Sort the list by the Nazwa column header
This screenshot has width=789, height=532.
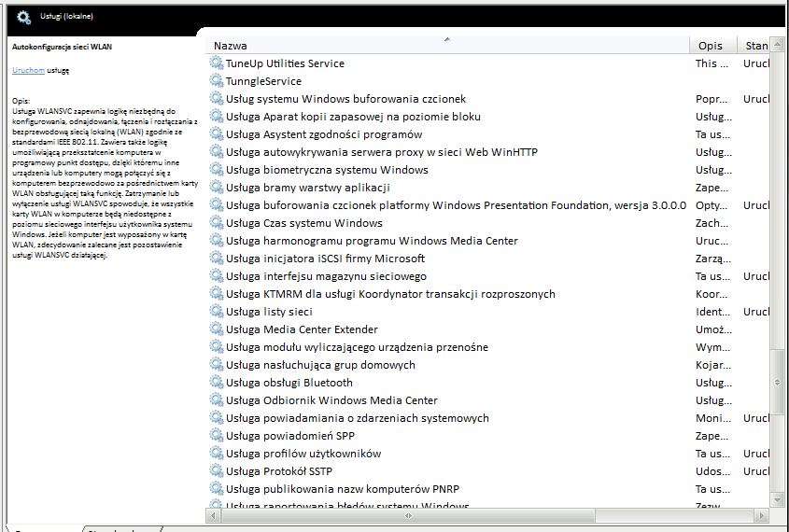click(447, 45)
